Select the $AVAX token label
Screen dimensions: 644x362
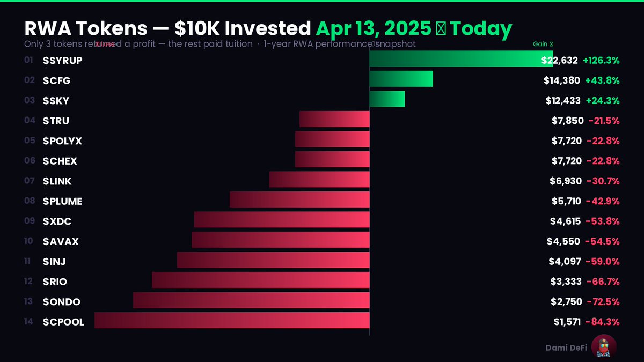tap(61, 241)
